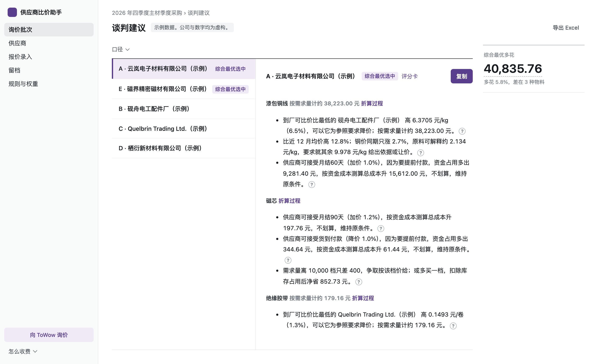The width and height of the screenshot is (610, 364).
Task: Open 询价批次 in sidebar
Action: coord(49,30)
